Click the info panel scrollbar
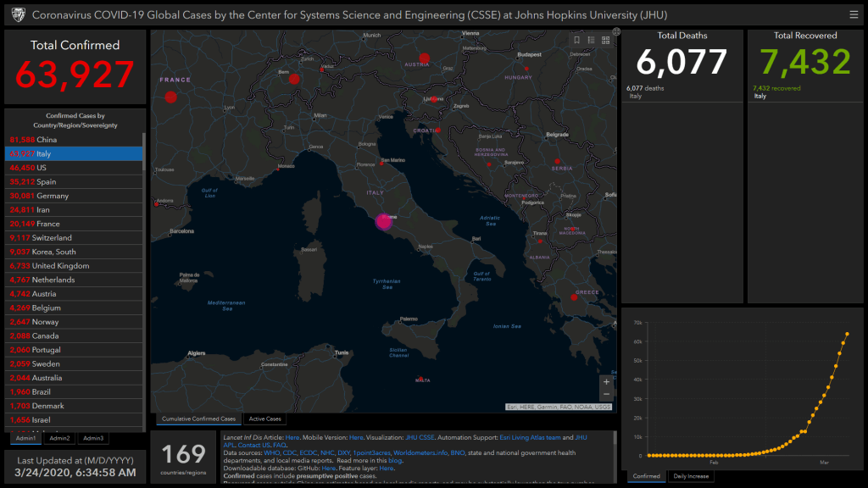 pos(615,438)
